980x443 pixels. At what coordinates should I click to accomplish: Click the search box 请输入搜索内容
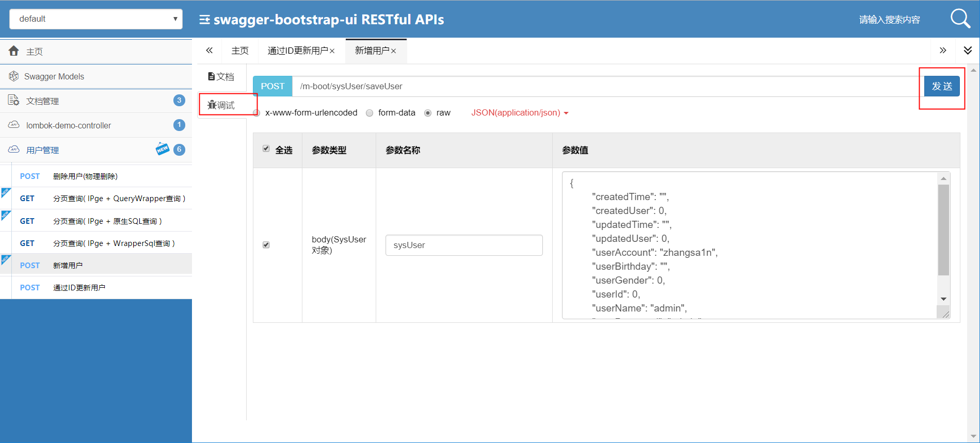click(889, 20)
